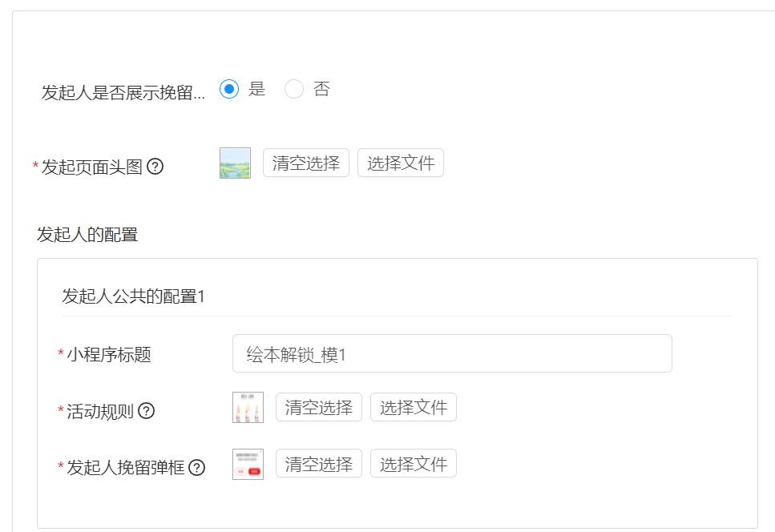Click the 发起人公共的配置1 heading
This screenshot has height=532, width=775.
134,296
